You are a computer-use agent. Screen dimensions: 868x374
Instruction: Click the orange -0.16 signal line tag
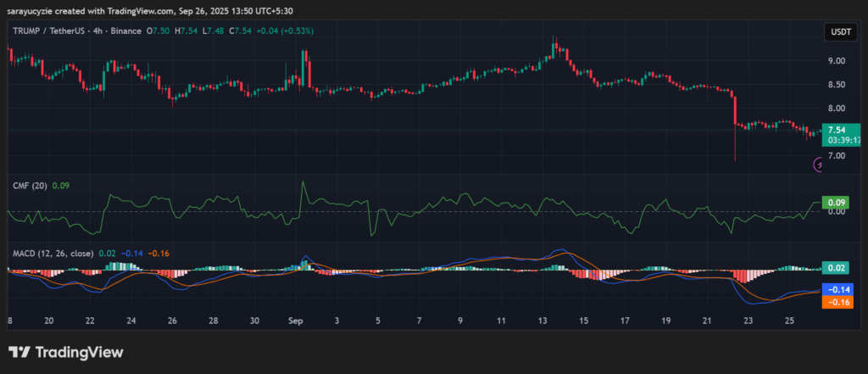(x=837, y=302)
